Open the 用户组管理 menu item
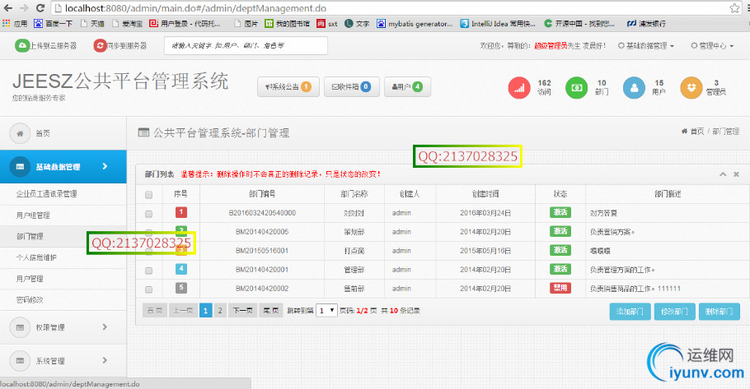The height and width of the screenshot is (389, 750). tap(33, 215)
